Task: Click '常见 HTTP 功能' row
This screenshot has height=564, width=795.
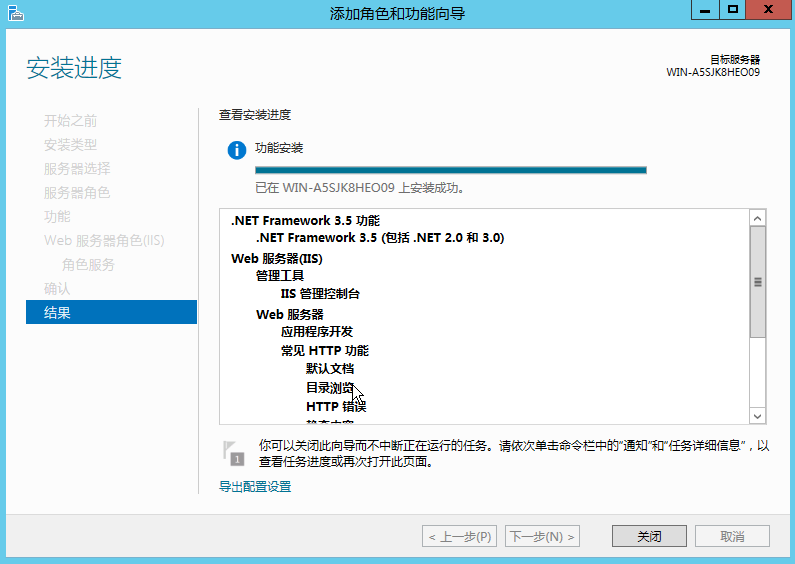Action: tap(325, 350)
